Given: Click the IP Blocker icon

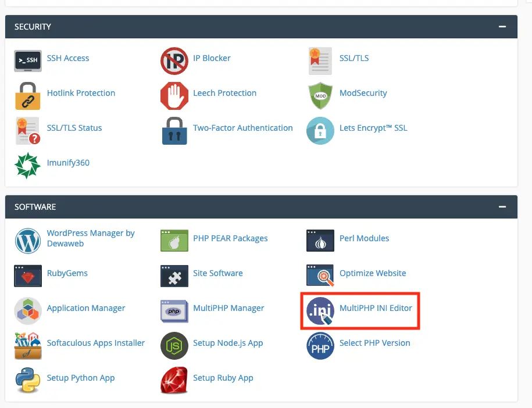Looking at the screenshot, I should click(x=174, y=60).
